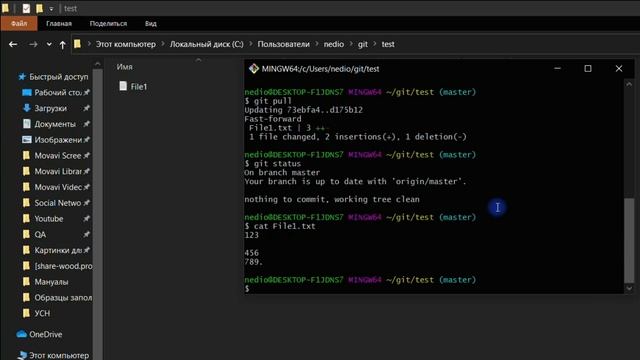Image resolution: width=640 pixels, height=360 pixels.
Task: Open Этот компьютер in sidebar tree
Action: [x=58, y=355]
